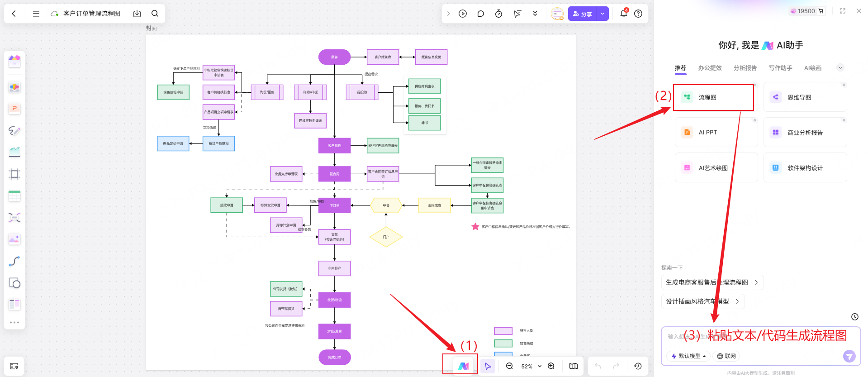Screen dimensions: 868x377
Task: Click the redo arrow
Action: [x=616, y=366]
